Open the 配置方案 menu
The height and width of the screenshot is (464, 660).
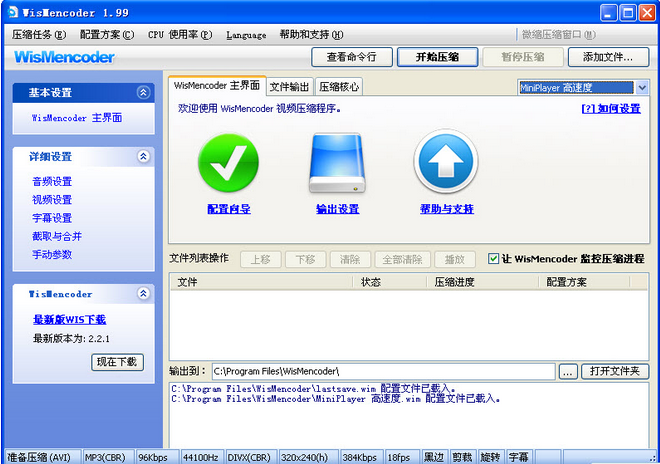[x=107, y=35]
